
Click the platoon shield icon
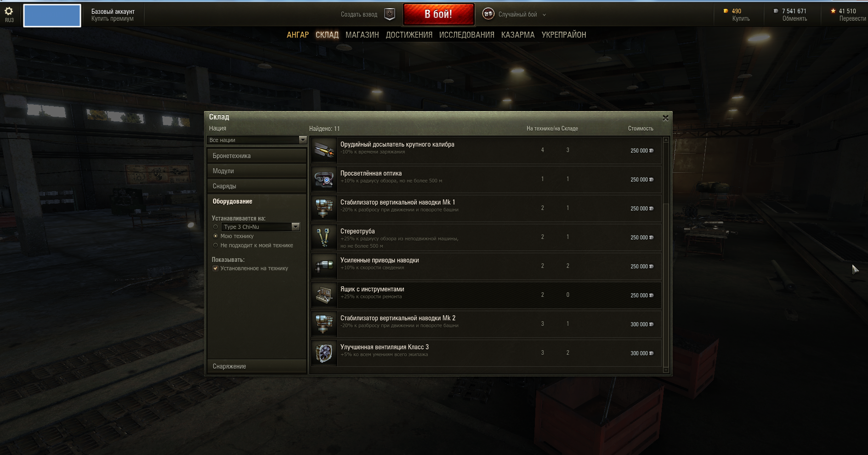tap(390, 14)
